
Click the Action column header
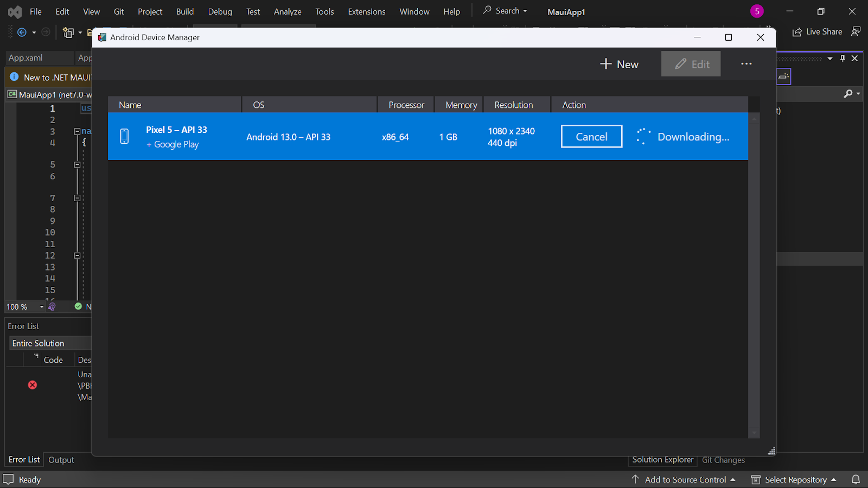(649, 105)
